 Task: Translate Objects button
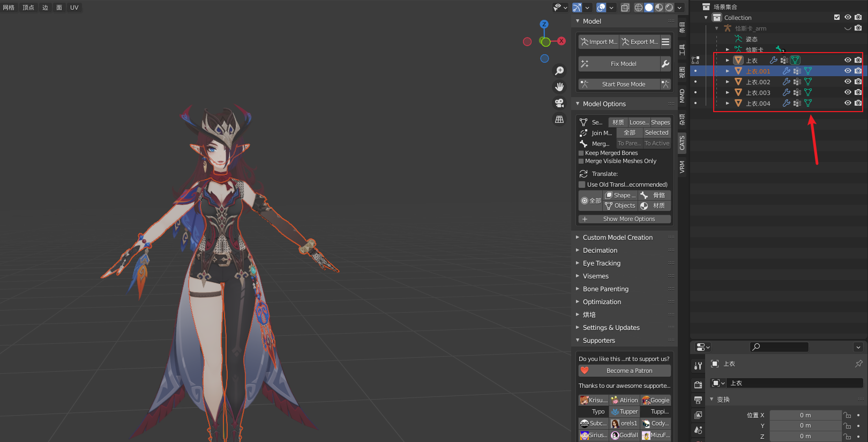tap(620, 205)
